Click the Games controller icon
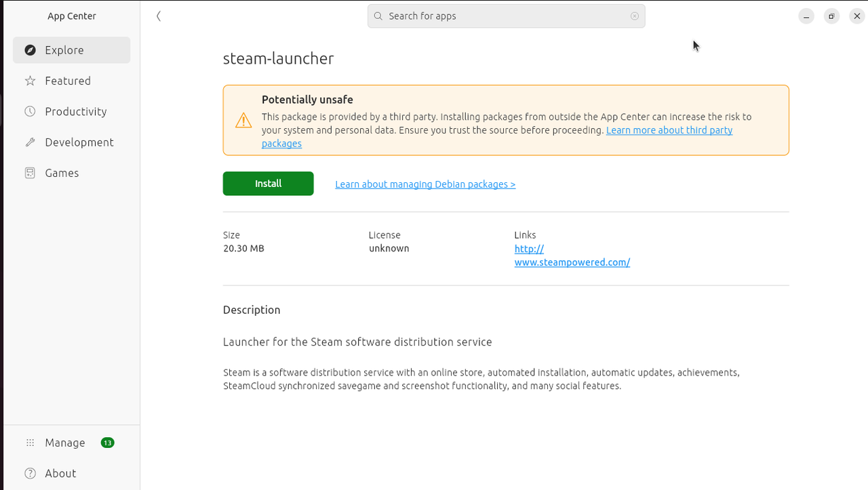This screenshot has height=490, width=868. [x=30, y=173]
